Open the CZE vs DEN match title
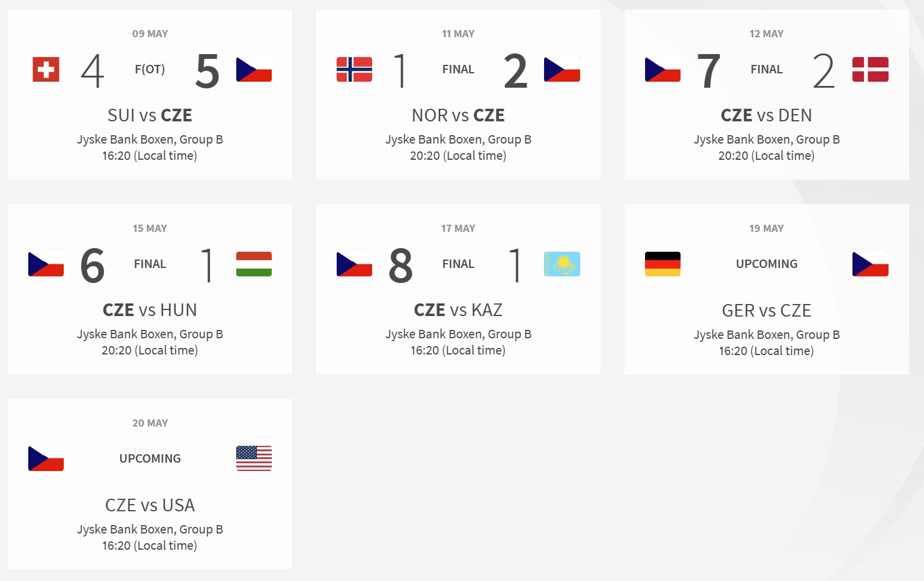The width and height of the screenshot is (924, 581). click(766, 115)
